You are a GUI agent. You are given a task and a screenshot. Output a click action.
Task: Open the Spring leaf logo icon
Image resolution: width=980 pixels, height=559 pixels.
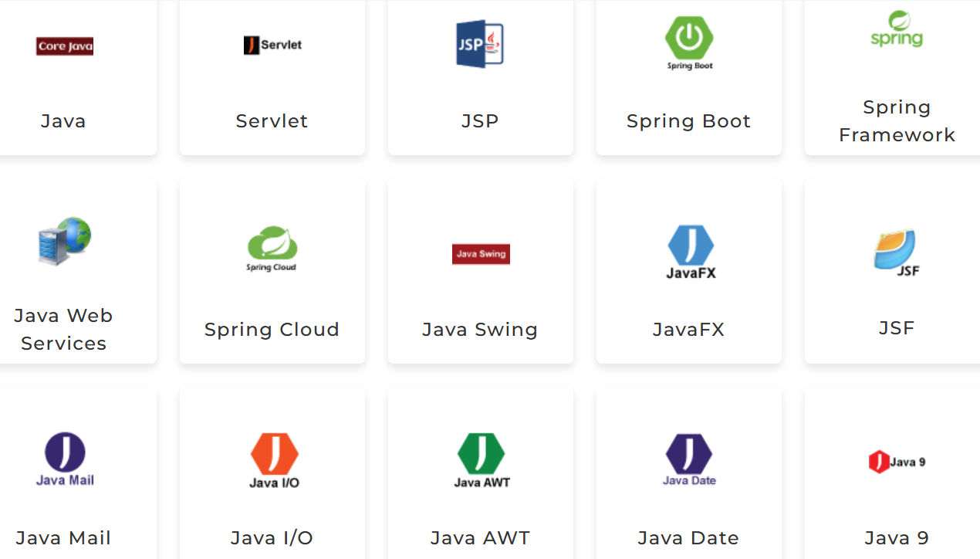tap(897, 29)
